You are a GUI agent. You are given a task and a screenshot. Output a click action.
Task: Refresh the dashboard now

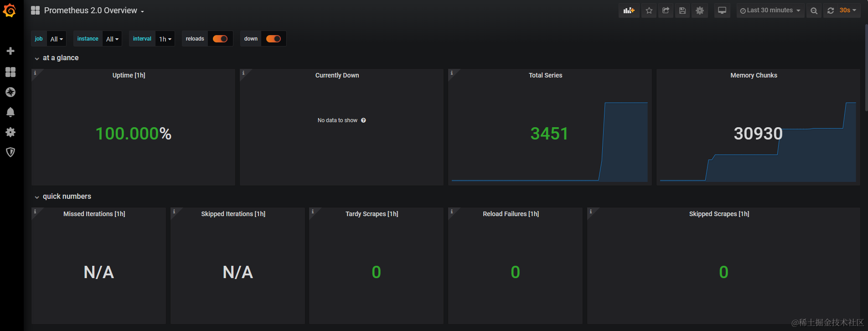(831, 10)
